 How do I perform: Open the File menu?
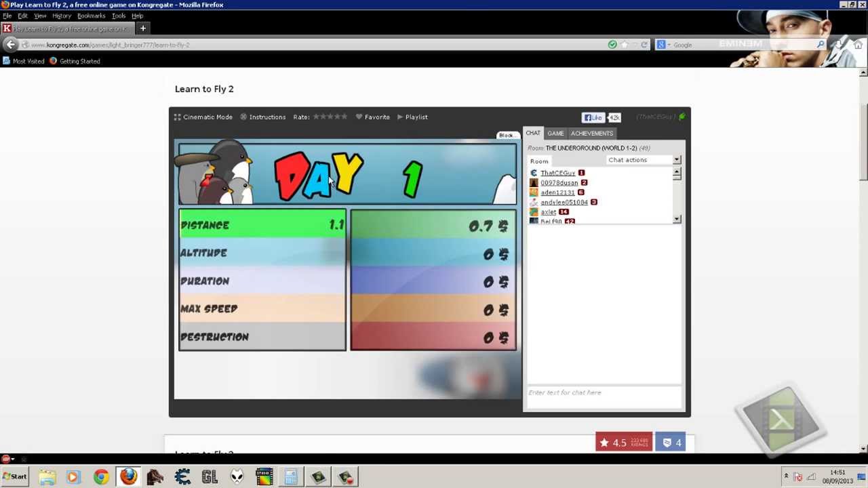click(7, 16)
